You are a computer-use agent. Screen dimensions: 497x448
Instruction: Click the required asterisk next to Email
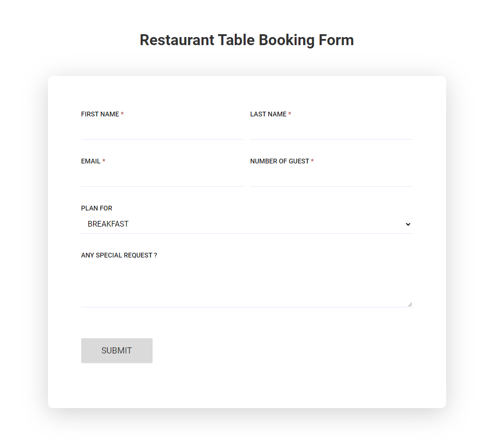(x=104, y=162)
